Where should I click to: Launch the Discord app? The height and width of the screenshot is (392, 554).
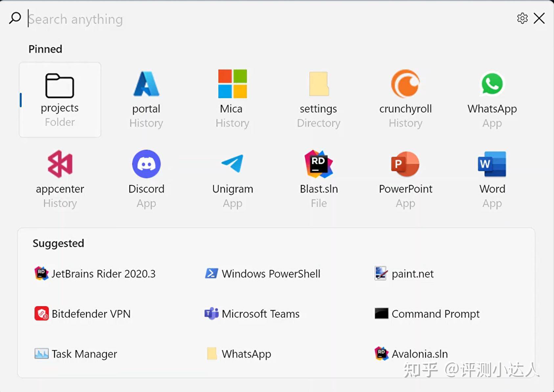coord(146,179)
